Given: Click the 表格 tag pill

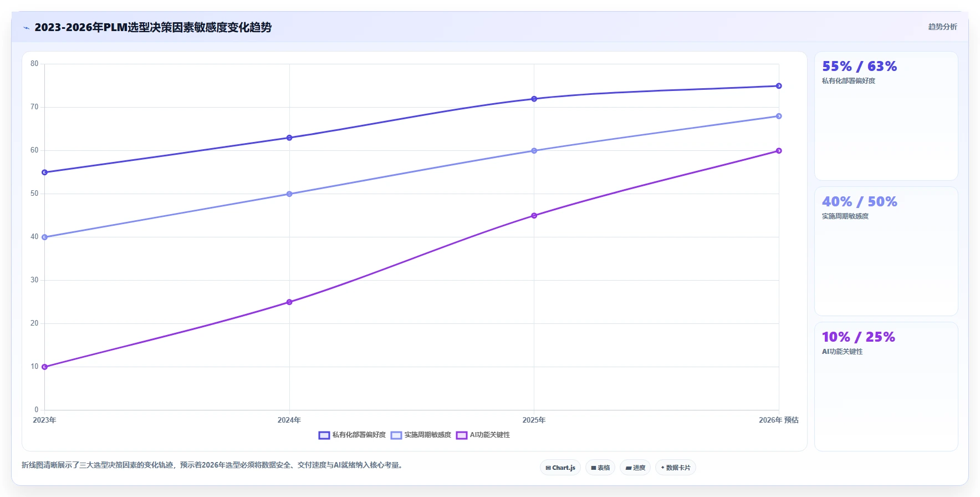Looking at the screenshot, I should tap(600, 468).
